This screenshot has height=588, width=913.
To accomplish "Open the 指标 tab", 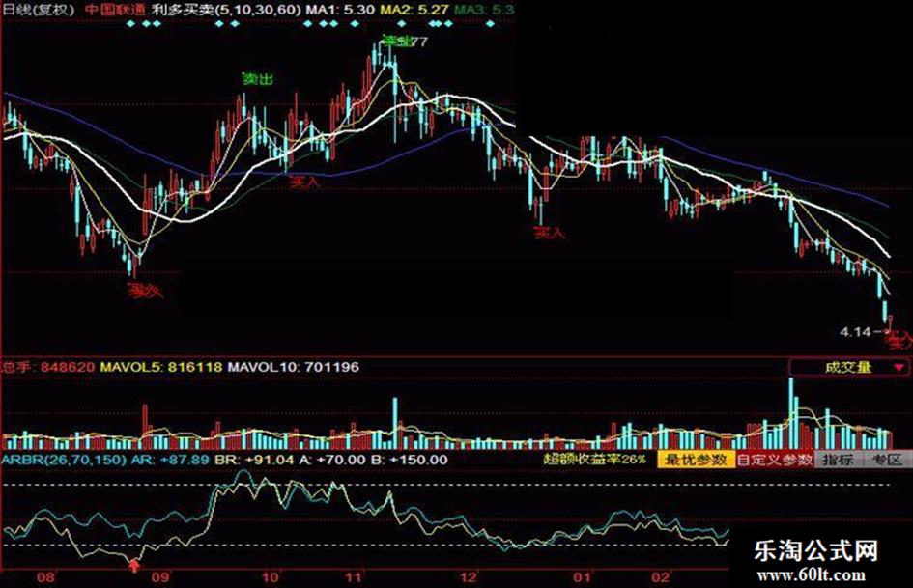I will click(x=838, y=460).
